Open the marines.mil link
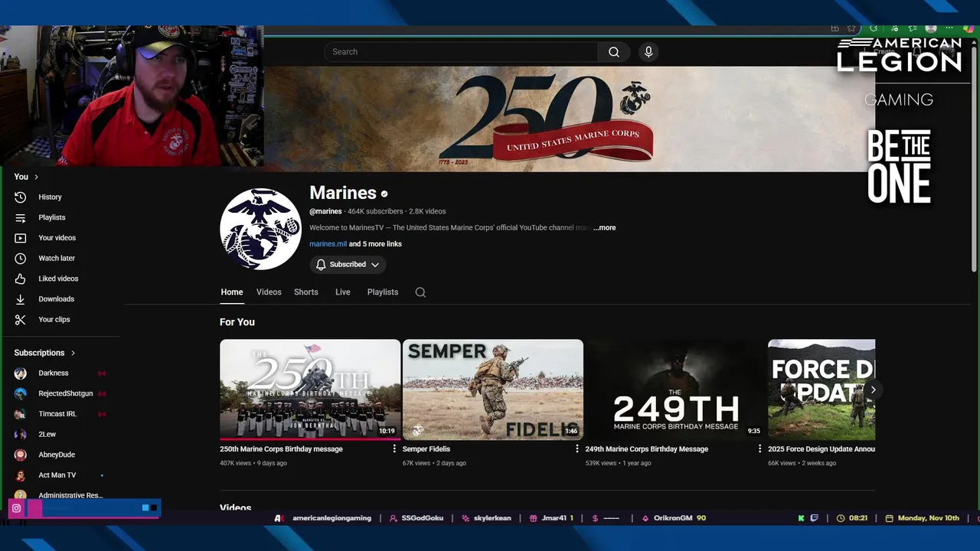 (328, 244)
